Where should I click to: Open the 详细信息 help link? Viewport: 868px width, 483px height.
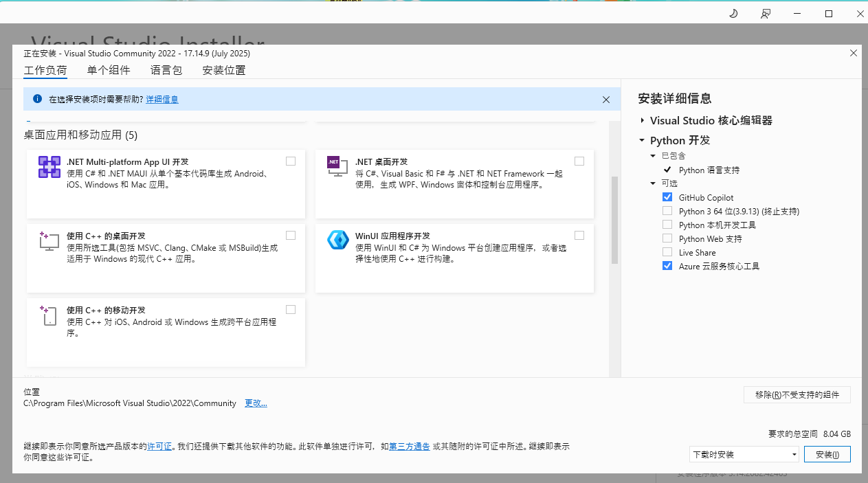click(x=162, y=100)
